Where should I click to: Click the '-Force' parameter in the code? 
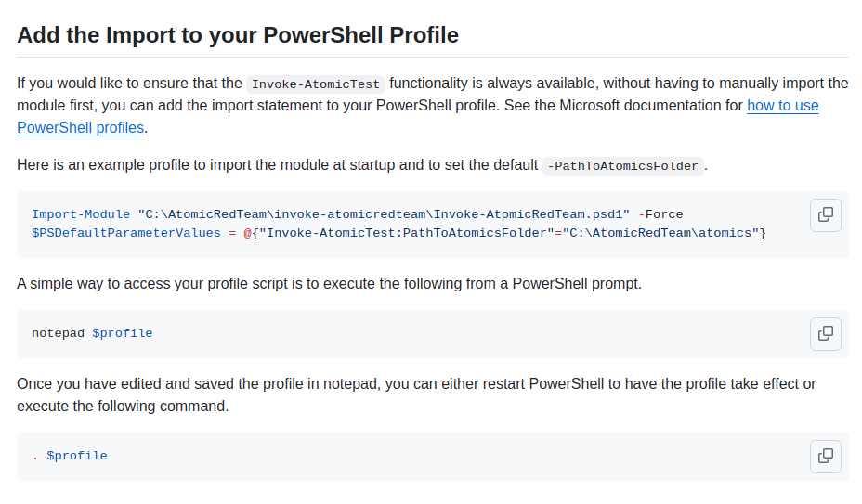[660, 214]
